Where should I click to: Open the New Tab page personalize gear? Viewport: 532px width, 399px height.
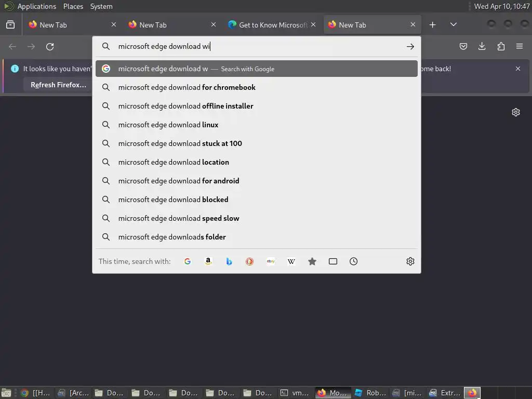[x=516, y=112]
